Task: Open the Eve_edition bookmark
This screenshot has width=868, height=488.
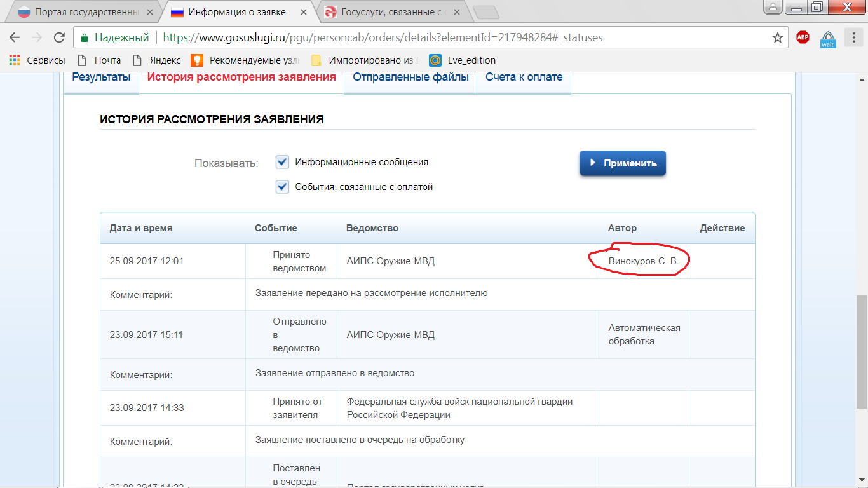Action: point(463,60)
